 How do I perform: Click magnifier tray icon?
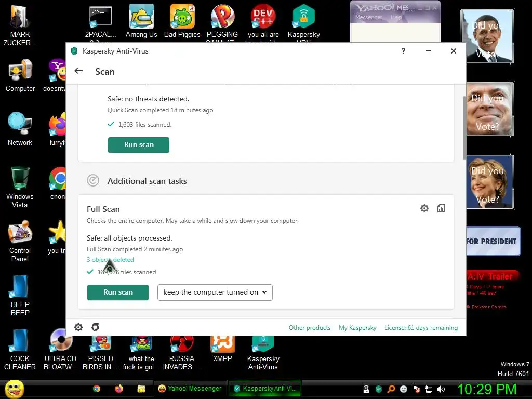coord(391,389)
